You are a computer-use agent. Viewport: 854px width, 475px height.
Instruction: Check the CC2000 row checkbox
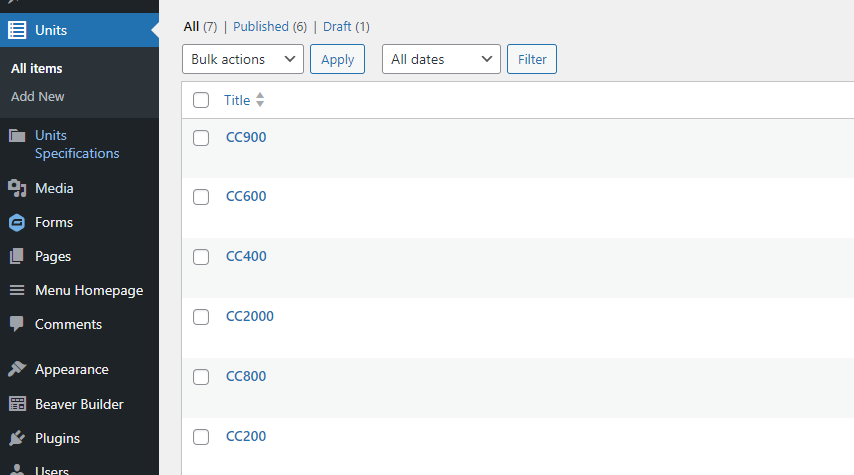(x=201, y=317)
